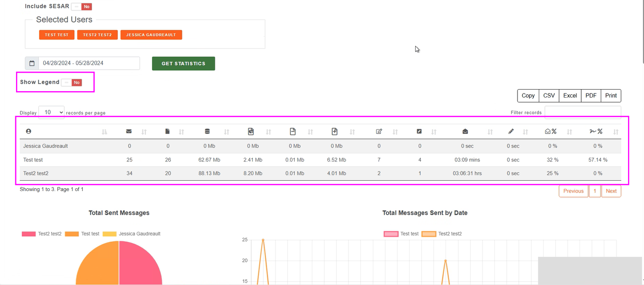Click the TEST2 TEST2 selected user tag
Screen dimensions: 644x285
97,35
